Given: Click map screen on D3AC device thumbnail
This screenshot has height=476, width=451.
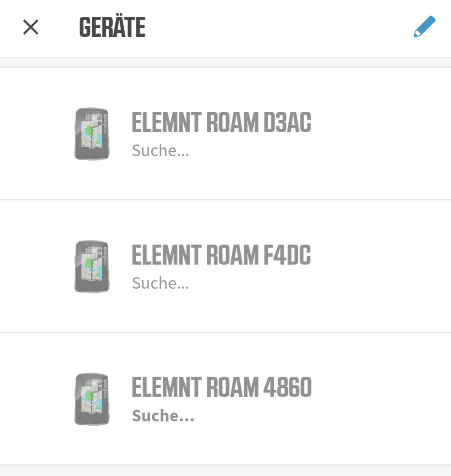Looking at the screenshot, I should 92,133.
